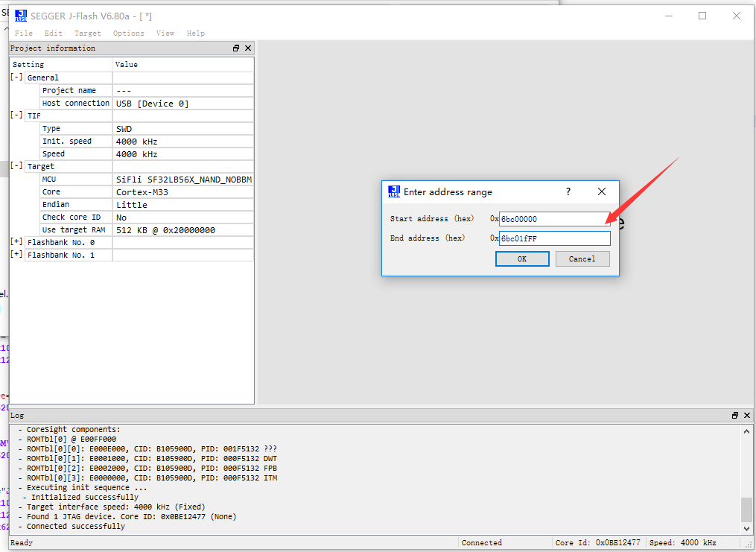Click the Ready status bar text
This screenshot has width=756, height=552.
tap(22, 543)
